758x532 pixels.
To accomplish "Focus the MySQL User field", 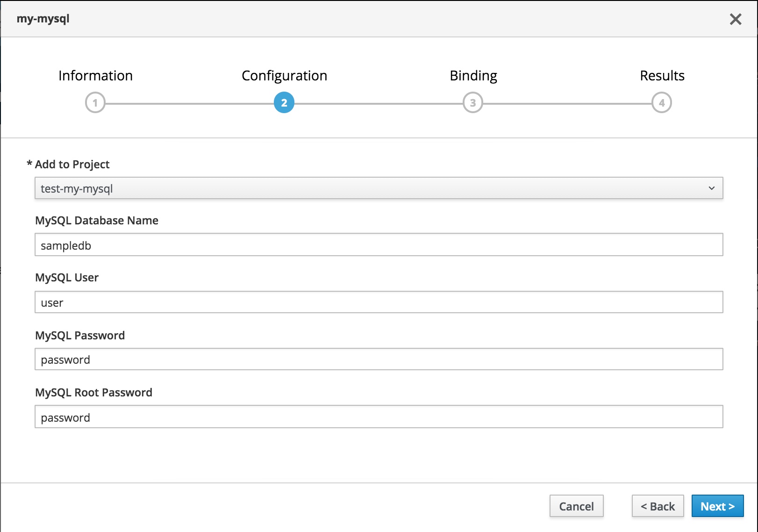I will pyautogui.click(x=379, y=302).
